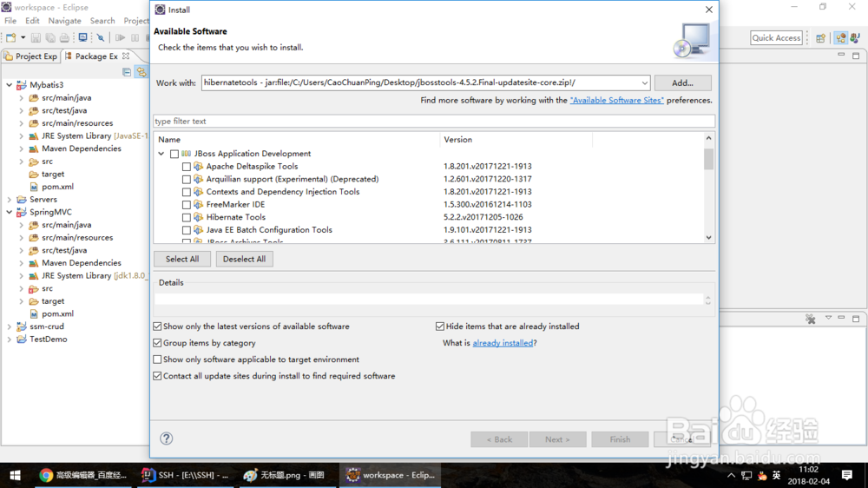This screenshot has height=488, width=868.
Task: Click the console monitor toolbar icon
Action: (x=83, y=37)
